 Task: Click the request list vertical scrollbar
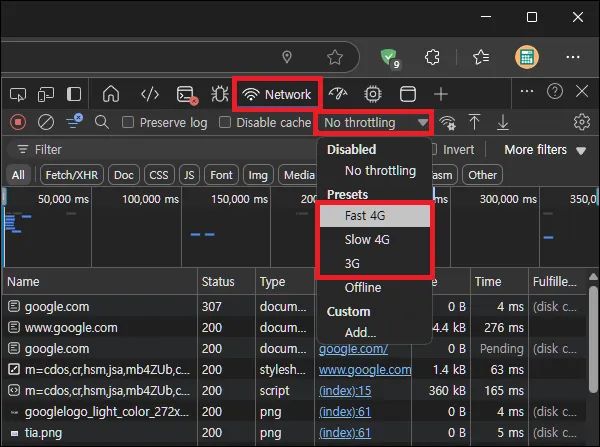[593, 339]
